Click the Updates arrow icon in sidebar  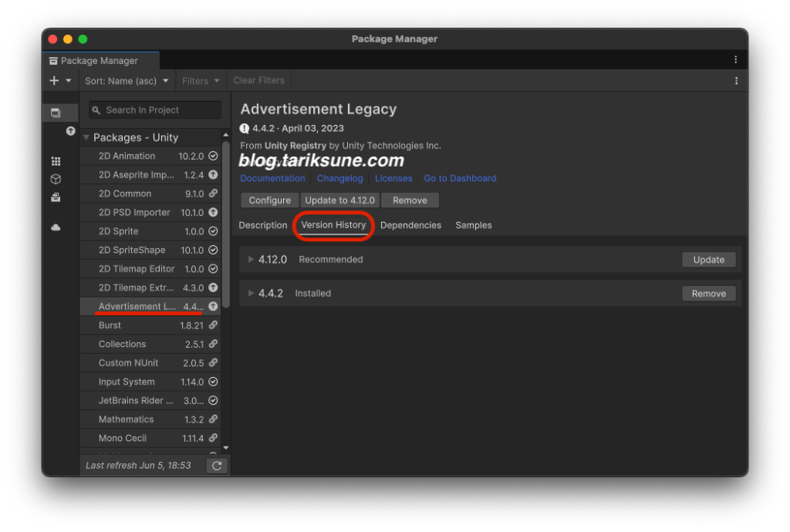[x=70, y=131]
